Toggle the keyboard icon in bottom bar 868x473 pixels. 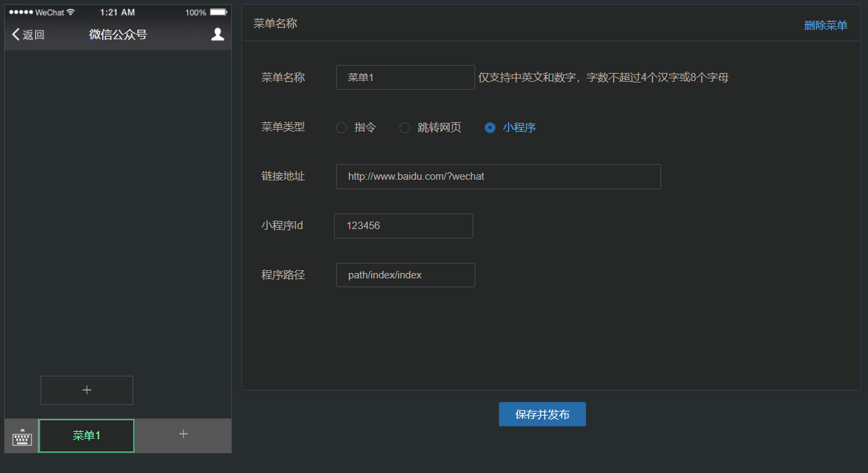click(x=22, y=437)
